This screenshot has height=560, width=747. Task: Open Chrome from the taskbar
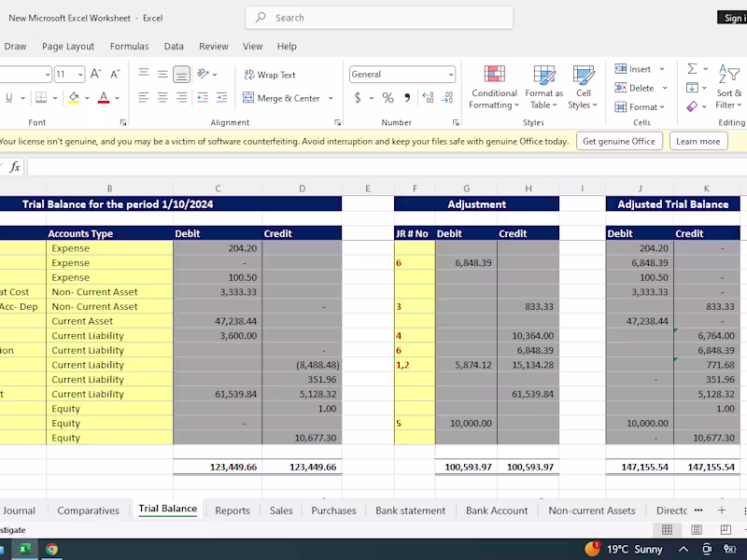click(x=51, y=550)
